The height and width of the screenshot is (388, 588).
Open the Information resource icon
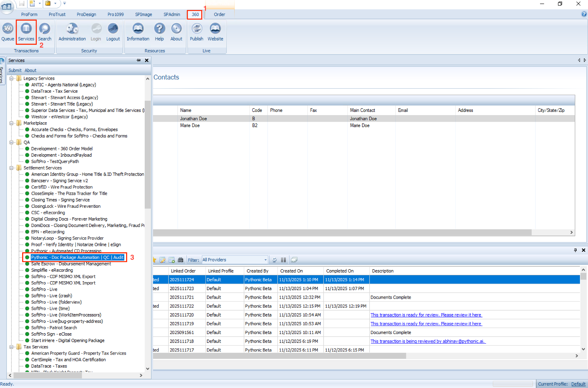pyautogui.click(x=138, y=32)
